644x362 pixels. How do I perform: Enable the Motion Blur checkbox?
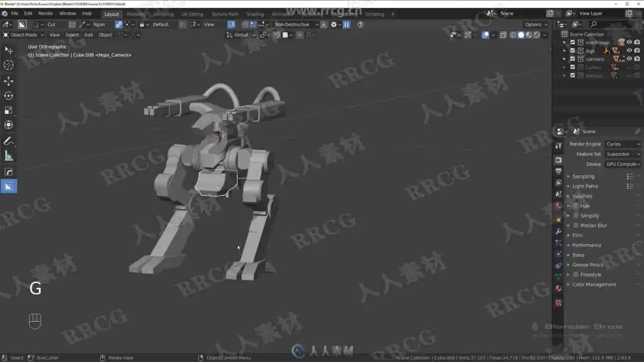pyautogui.click(x=576, y=225)
